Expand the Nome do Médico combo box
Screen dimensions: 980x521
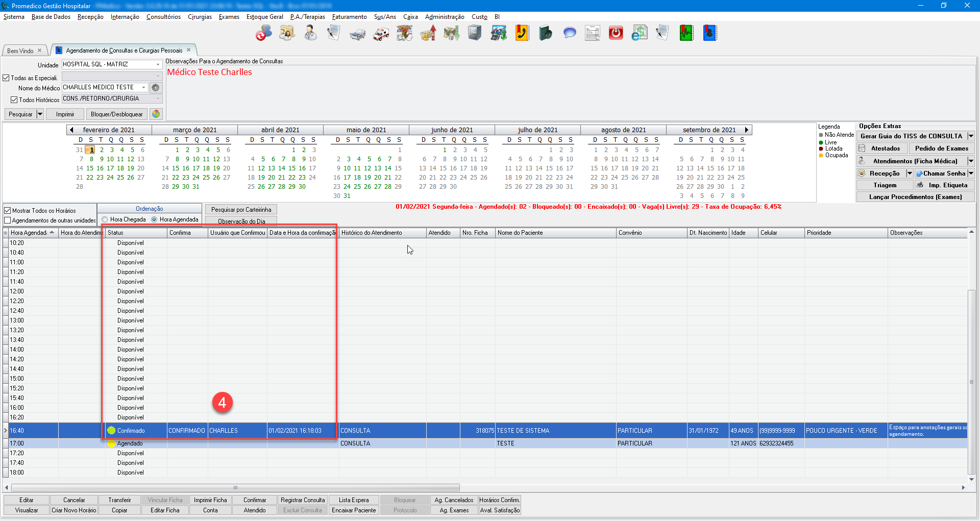pos(144,88)
